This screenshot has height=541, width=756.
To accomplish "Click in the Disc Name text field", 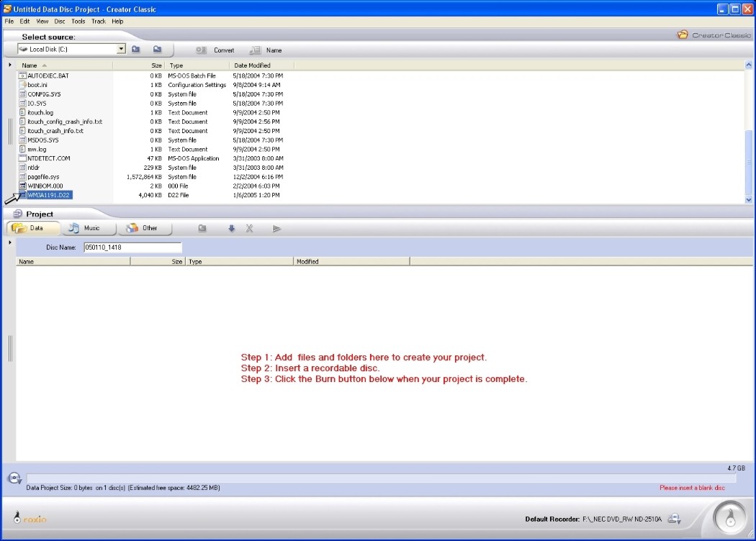I will (x=132, y=247).
